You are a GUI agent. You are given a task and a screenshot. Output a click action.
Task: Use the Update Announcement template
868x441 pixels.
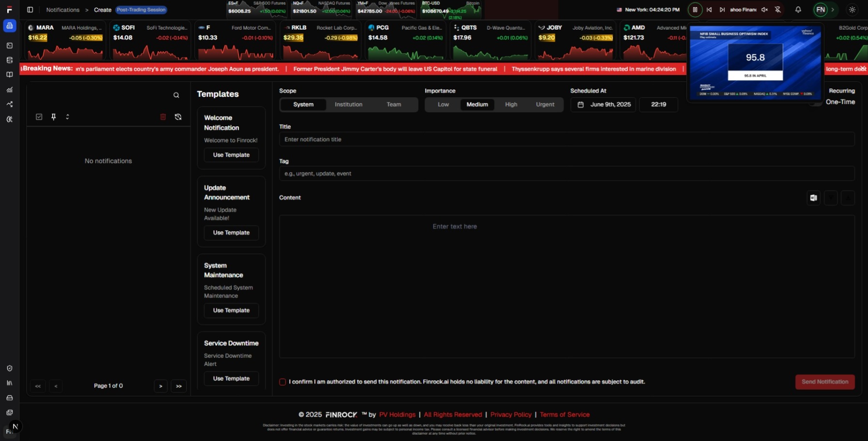point(231,233)
